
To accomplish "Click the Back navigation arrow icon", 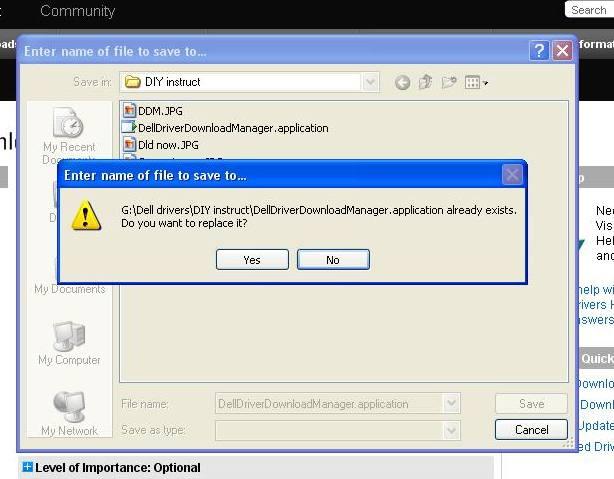I will 402,83.
